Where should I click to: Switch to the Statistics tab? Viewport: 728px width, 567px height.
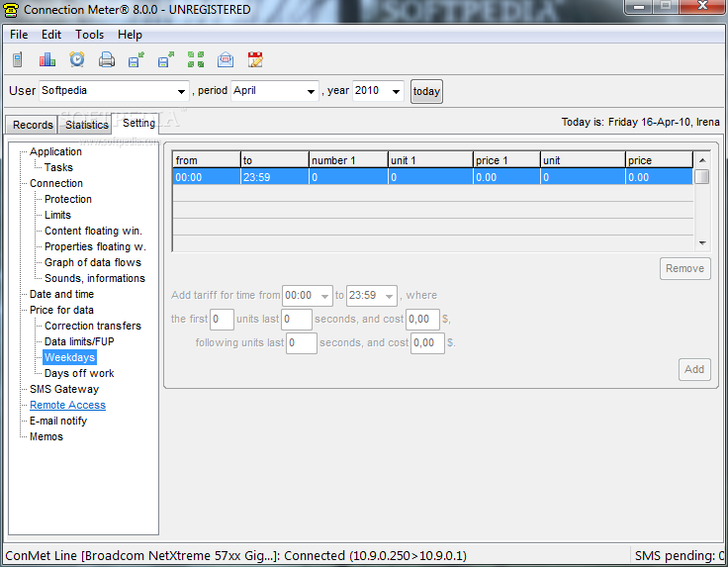86,125
